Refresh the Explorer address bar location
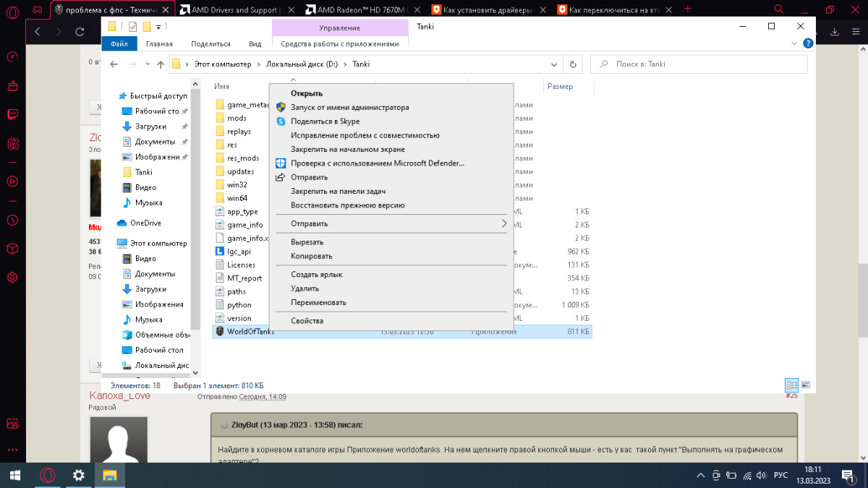 pos(573,64)
